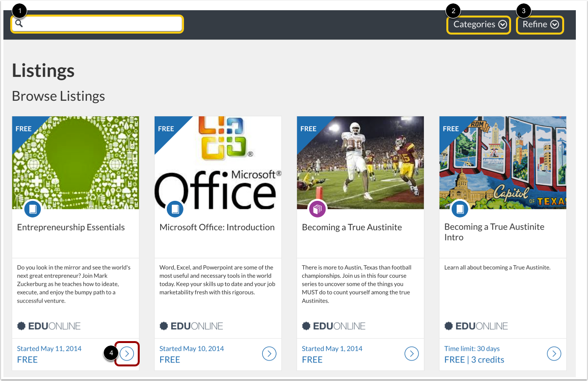Open the green lightbulb course image

[75, 163]
